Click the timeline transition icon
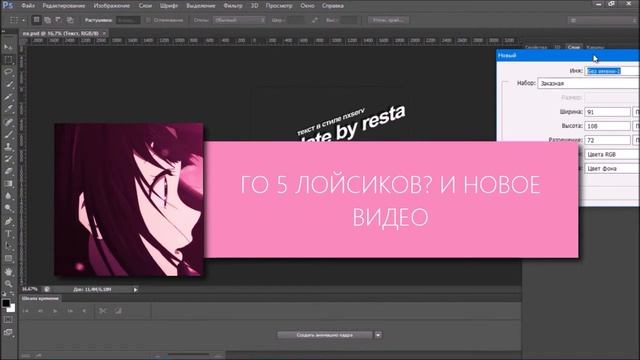Viewport: 640px width, 360px height. coord(118,311)
